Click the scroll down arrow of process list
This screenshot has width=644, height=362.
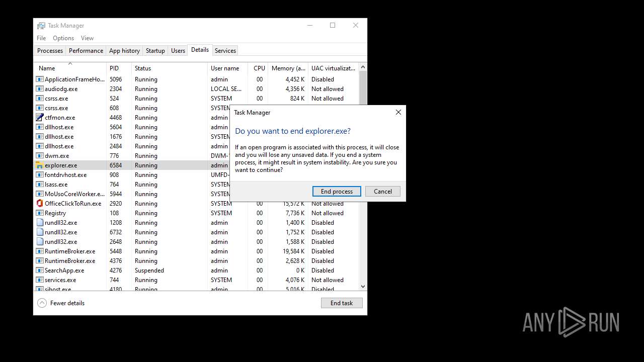363,286
